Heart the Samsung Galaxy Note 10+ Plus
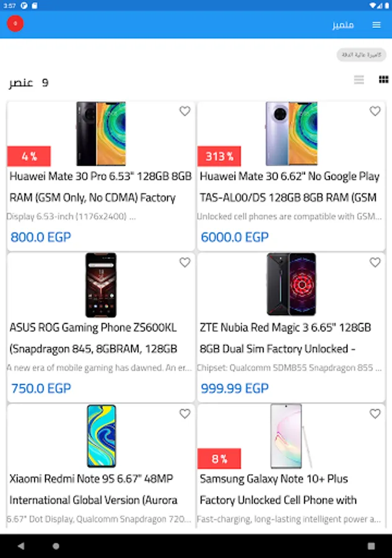Image resolution: width=392 pixels, height=558 pixels. coord(375,414)
